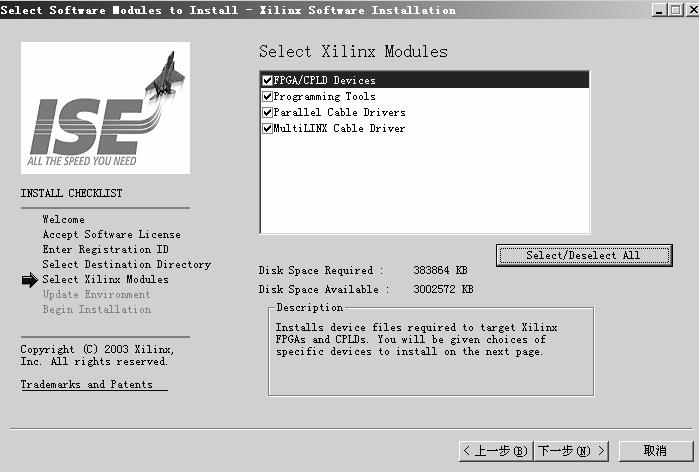Viewport: 699px width, 472px height.
Task: Uncheck the FPGA/CPLD Devices checkbox
Action: 267,80
